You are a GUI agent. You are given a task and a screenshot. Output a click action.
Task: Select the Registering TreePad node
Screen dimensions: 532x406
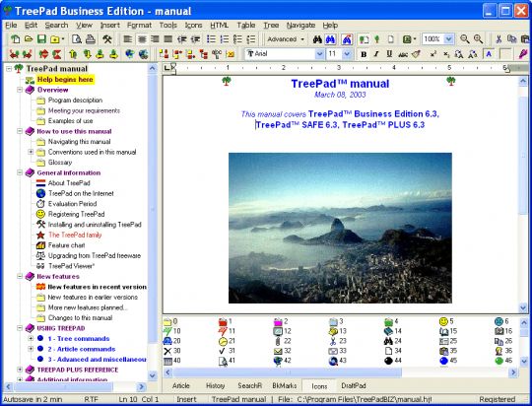tap(76, 214)
